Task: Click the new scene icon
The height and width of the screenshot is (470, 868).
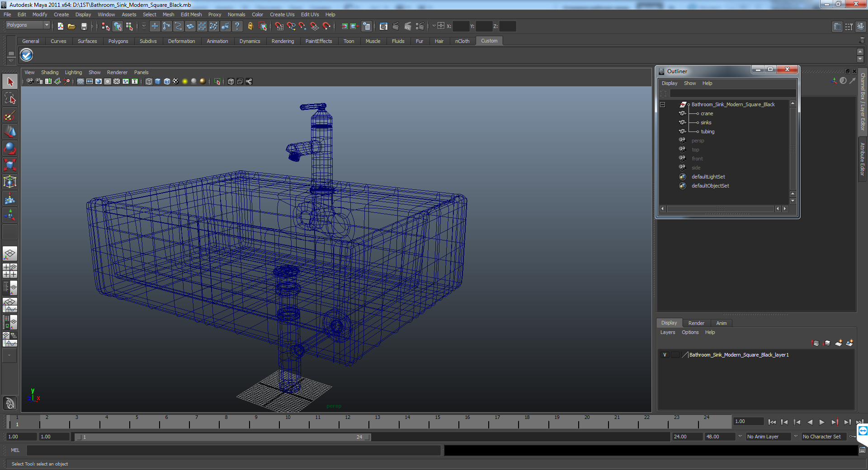Action: pyautogui.click(x=61, y=26)
